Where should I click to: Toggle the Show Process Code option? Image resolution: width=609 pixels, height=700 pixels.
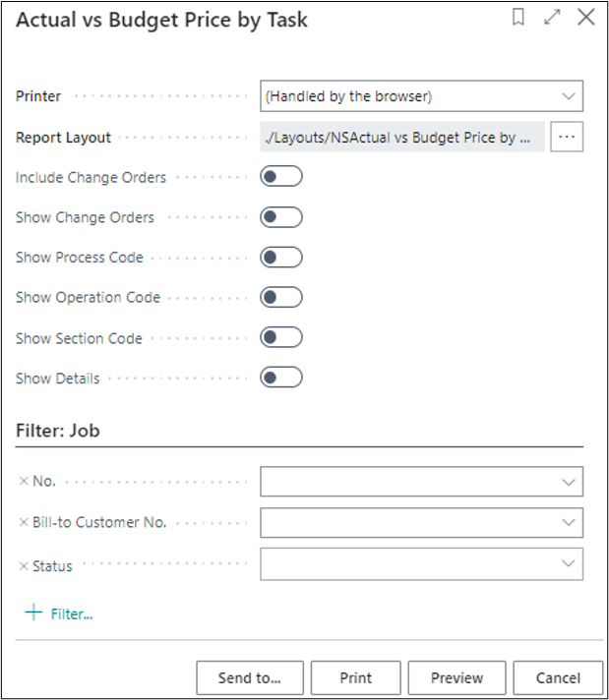(280, 258)
